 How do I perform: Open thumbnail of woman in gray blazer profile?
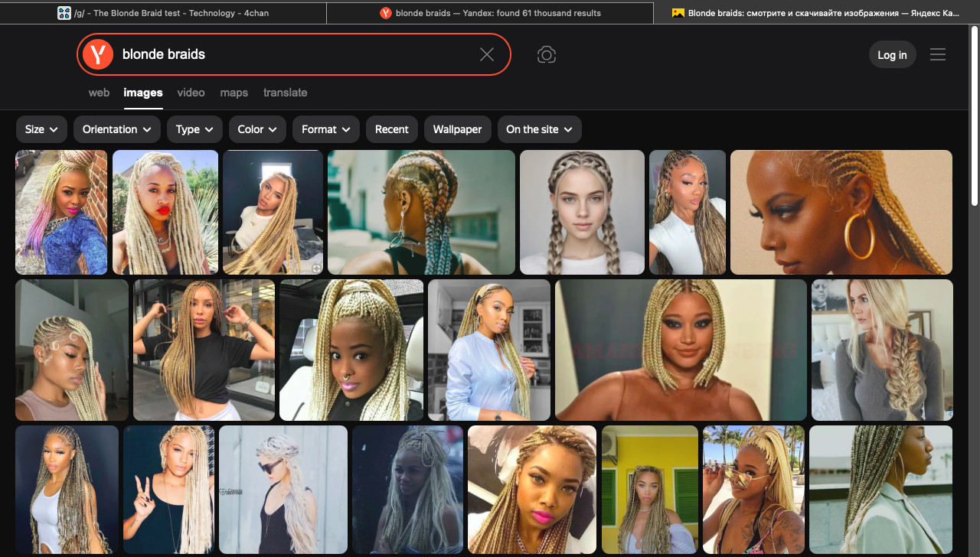pos(880,490)
